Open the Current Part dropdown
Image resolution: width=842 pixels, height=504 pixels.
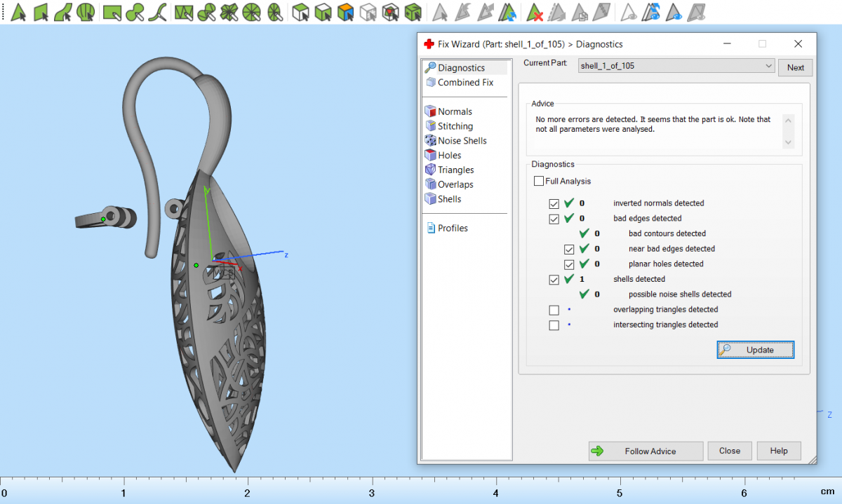coord(676,66)
